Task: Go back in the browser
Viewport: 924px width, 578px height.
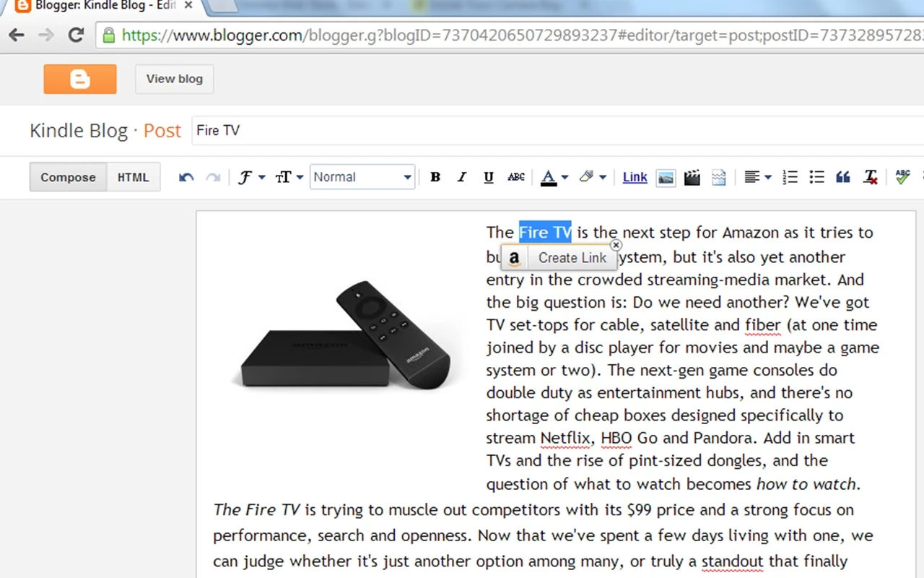Action: pyautogui.click(x=16, y=35)
